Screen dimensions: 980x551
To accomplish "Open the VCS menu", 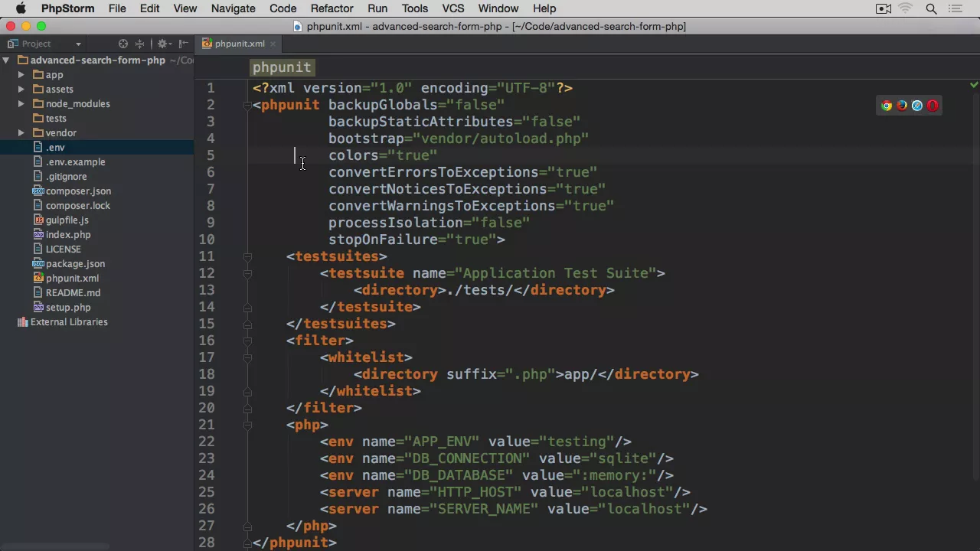I will coord(452,8).
